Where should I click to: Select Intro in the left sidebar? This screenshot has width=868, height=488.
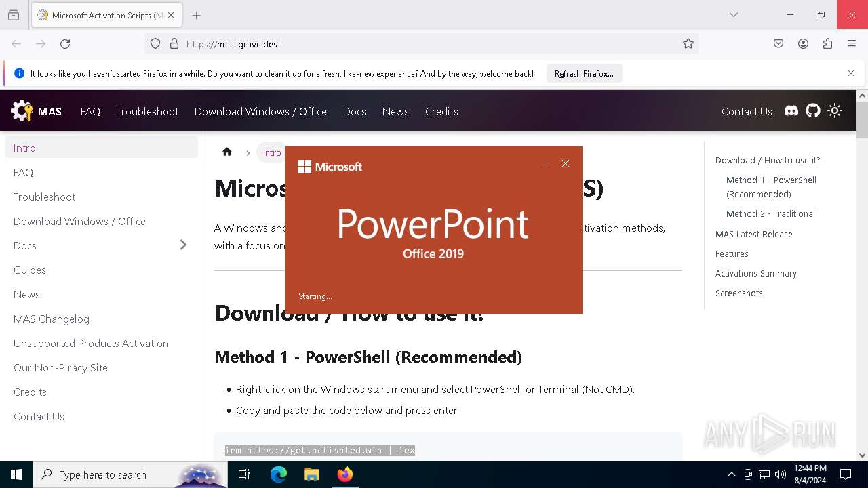coord(102,148)
